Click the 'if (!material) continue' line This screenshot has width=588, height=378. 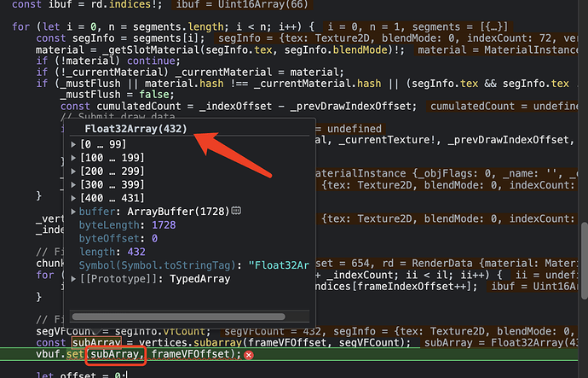point(108,61)
